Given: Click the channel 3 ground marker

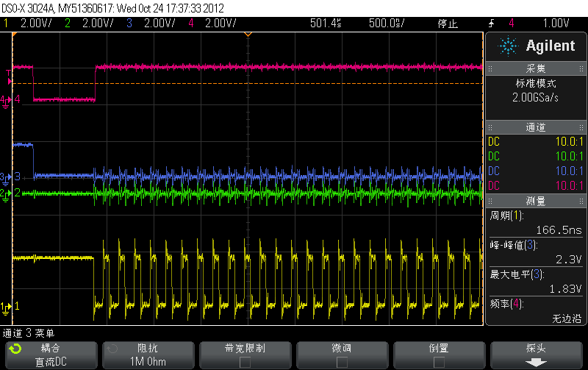Looking at the screenshot, I should [6, 178].
